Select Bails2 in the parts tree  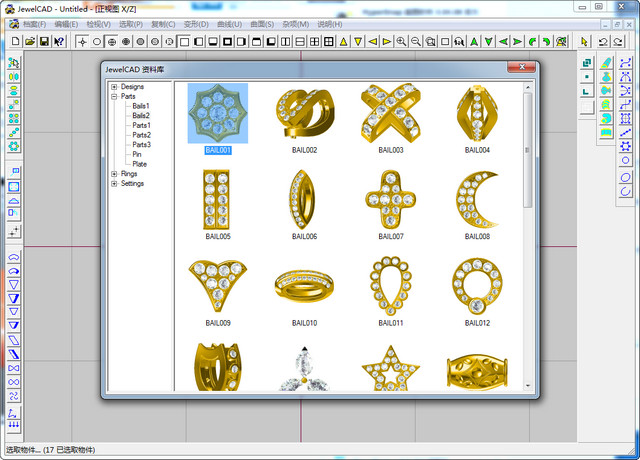141,116
